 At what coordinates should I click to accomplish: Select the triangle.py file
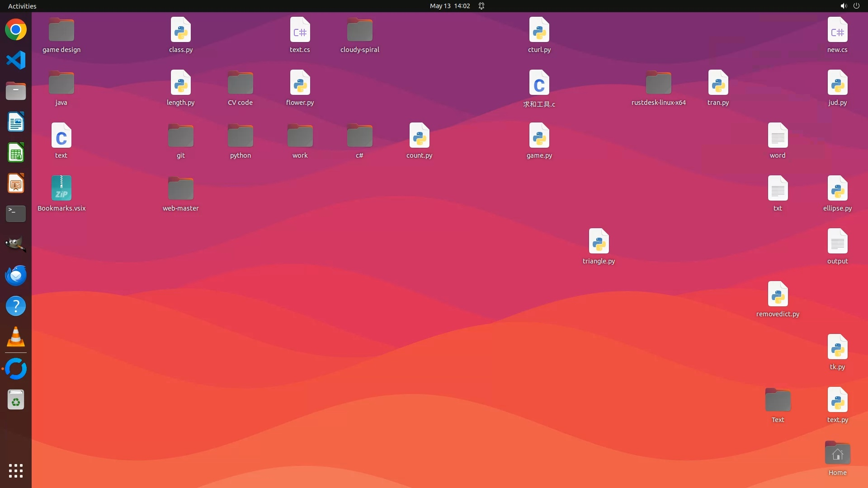(599, 241)
